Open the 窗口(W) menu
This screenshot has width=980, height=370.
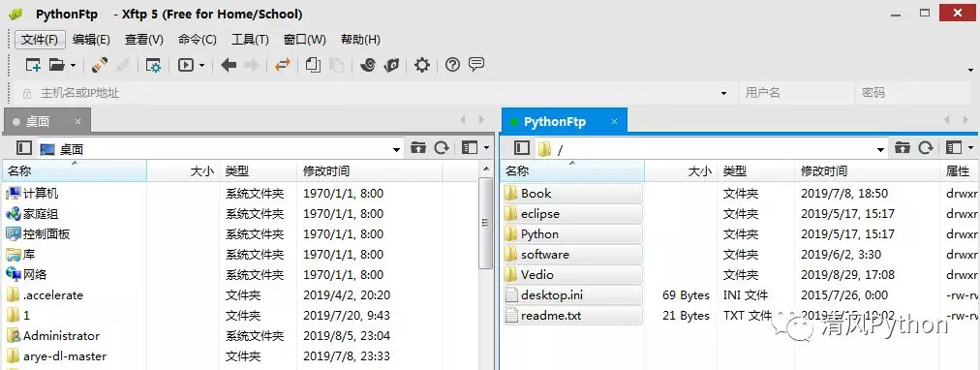tap(305, 40)
